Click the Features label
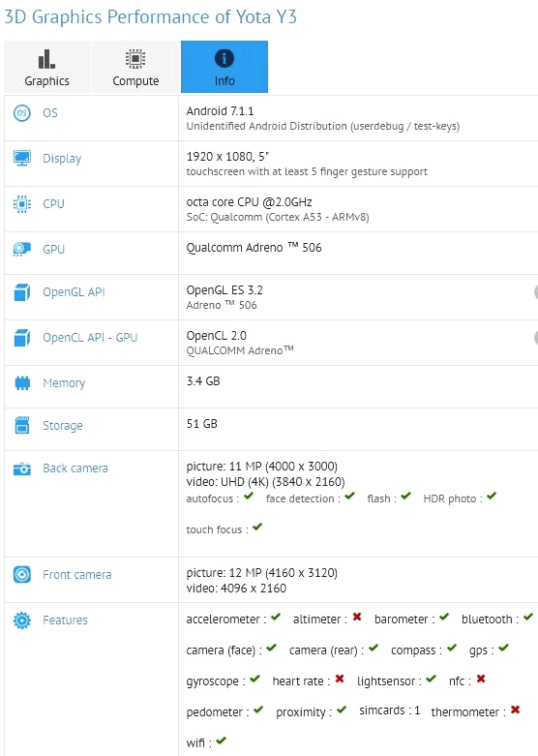 point(65,620)
